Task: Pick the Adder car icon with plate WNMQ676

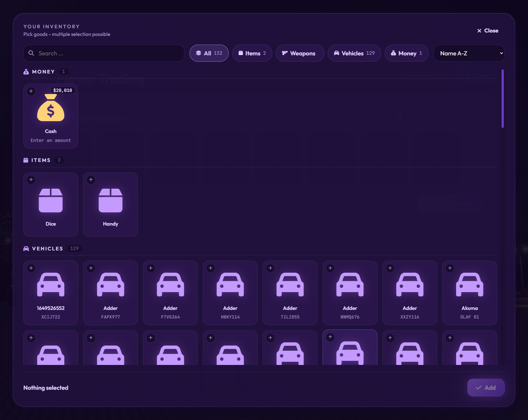Action: point(350,284)
